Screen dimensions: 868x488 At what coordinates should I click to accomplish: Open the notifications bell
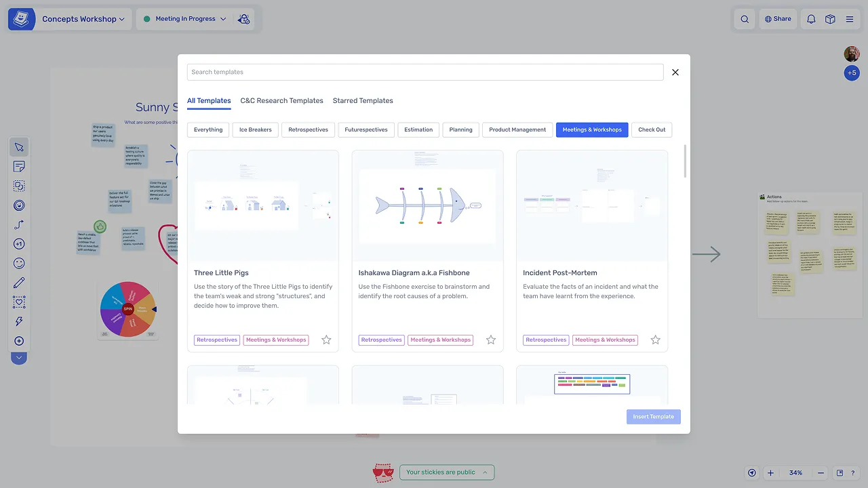pyautogui.click(x=810, y=19)
